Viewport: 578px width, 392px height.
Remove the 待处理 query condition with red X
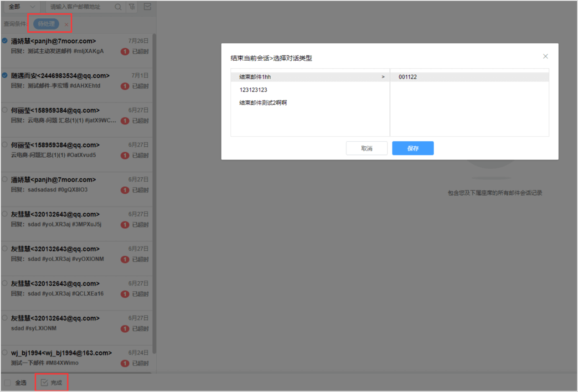[x=67, y=24]
